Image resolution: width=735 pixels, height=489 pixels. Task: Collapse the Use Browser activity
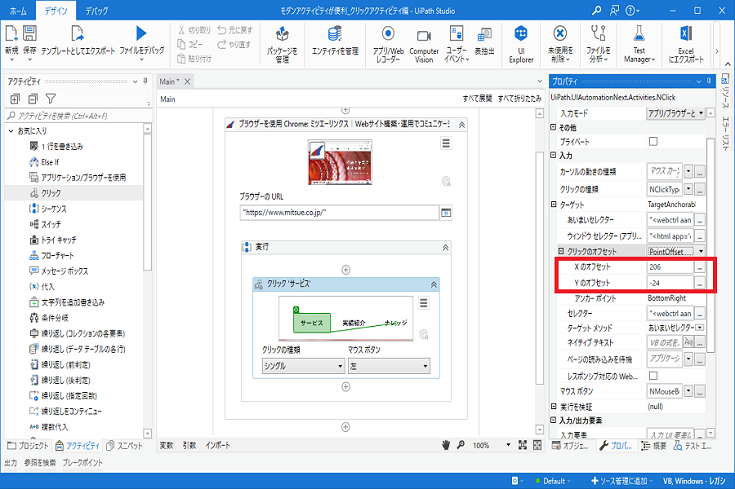462,125
